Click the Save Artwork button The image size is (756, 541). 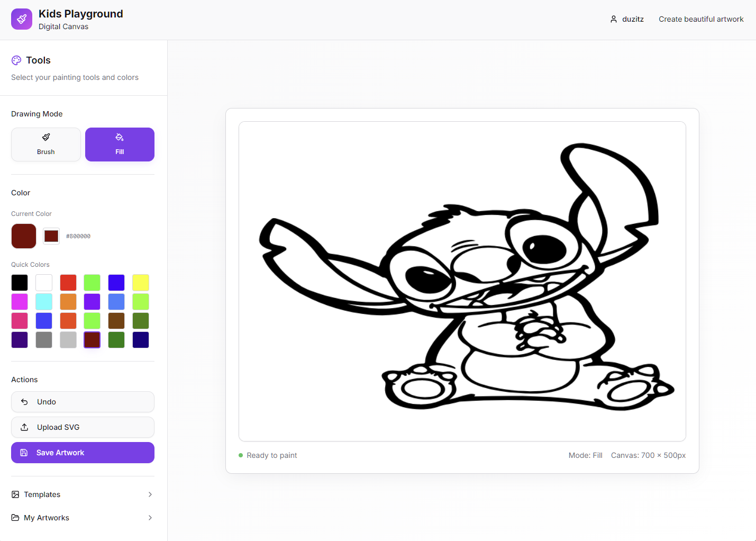pyautogui.click(x=83, y=453)
